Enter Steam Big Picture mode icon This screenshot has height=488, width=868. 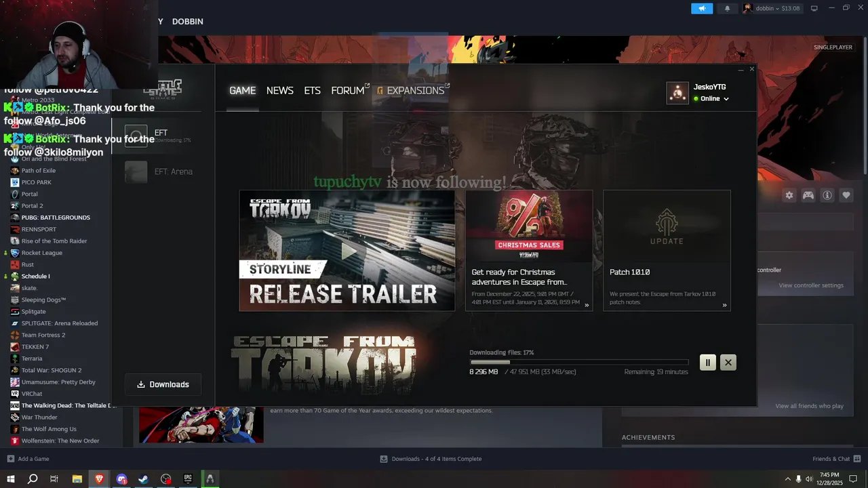point(814,8)
